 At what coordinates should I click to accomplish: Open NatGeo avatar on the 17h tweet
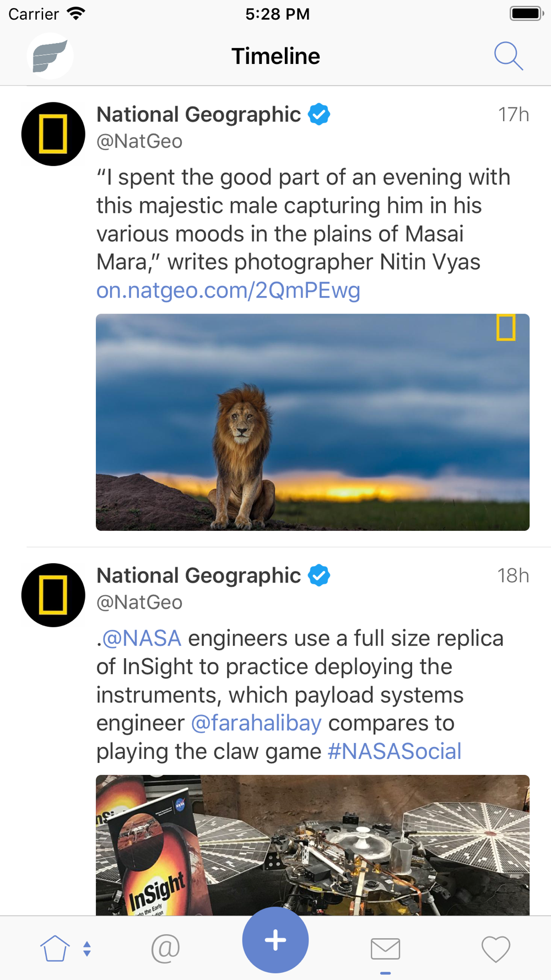click(53, 134)
